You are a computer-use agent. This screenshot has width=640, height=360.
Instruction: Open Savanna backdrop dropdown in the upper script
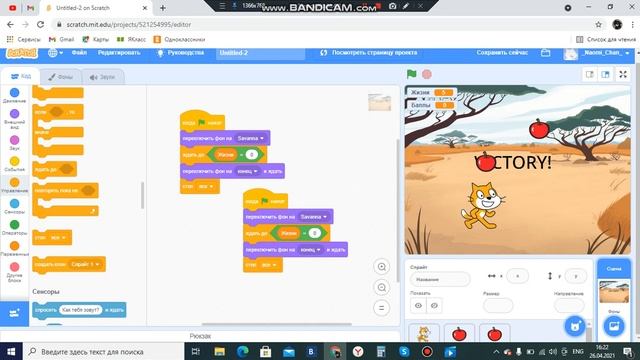click(x=251, y=138)
